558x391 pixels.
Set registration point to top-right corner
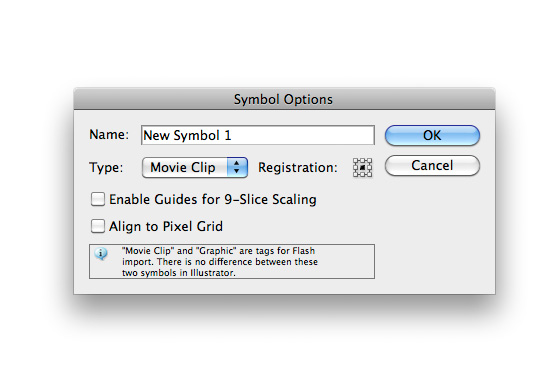tap(369, 160)
